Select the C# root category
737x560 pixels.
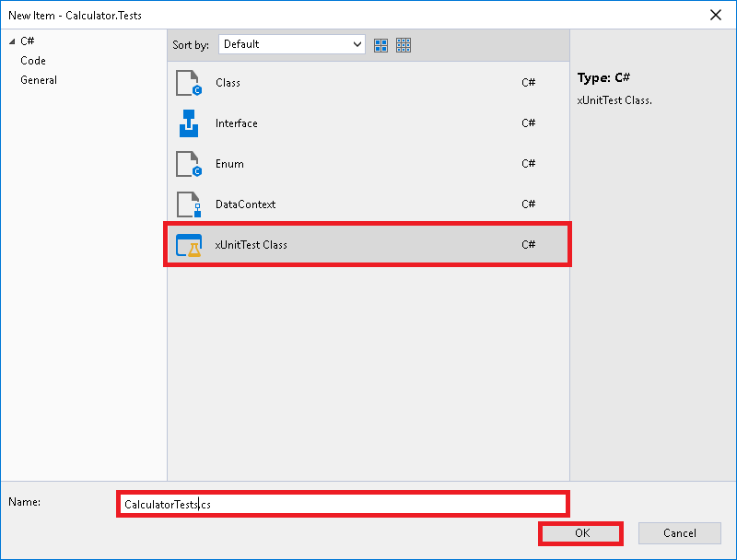(27, 41)
